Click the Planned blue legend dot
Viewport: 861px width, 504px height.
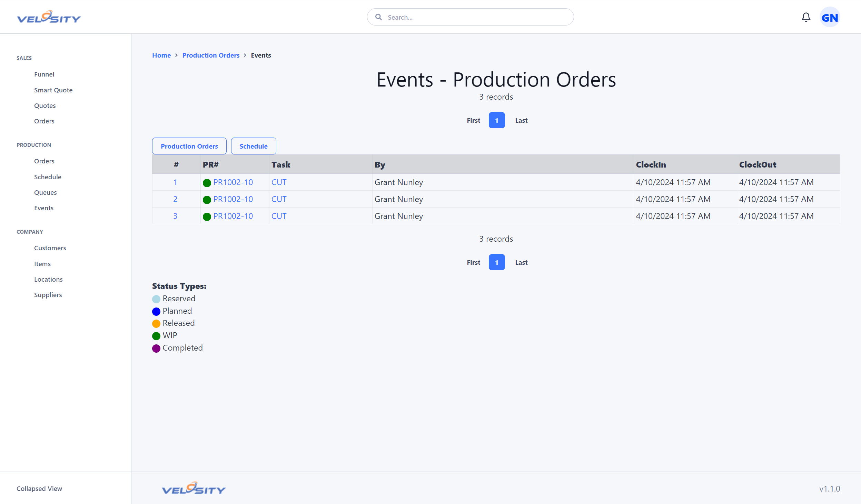[156, 311]
